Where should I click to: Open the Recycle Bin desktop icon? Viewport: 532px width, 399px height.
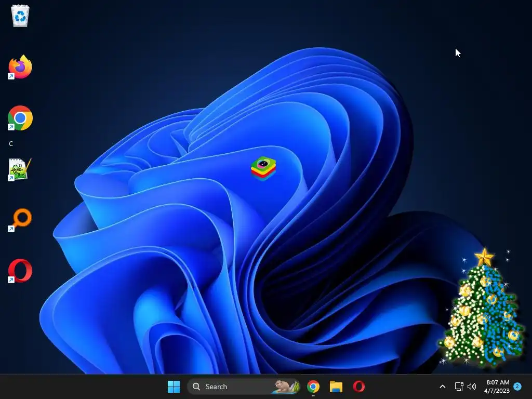point(20,16)
